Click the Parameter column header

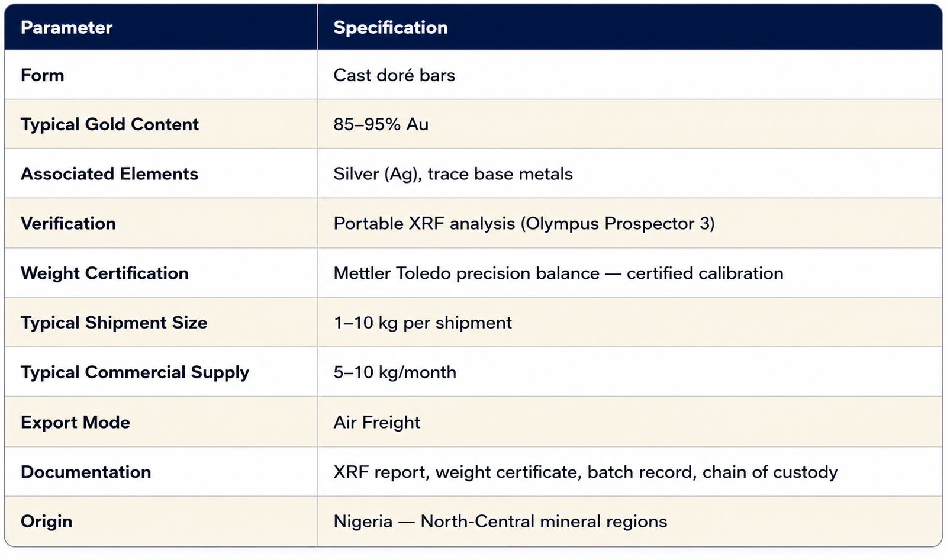(66, 28)
